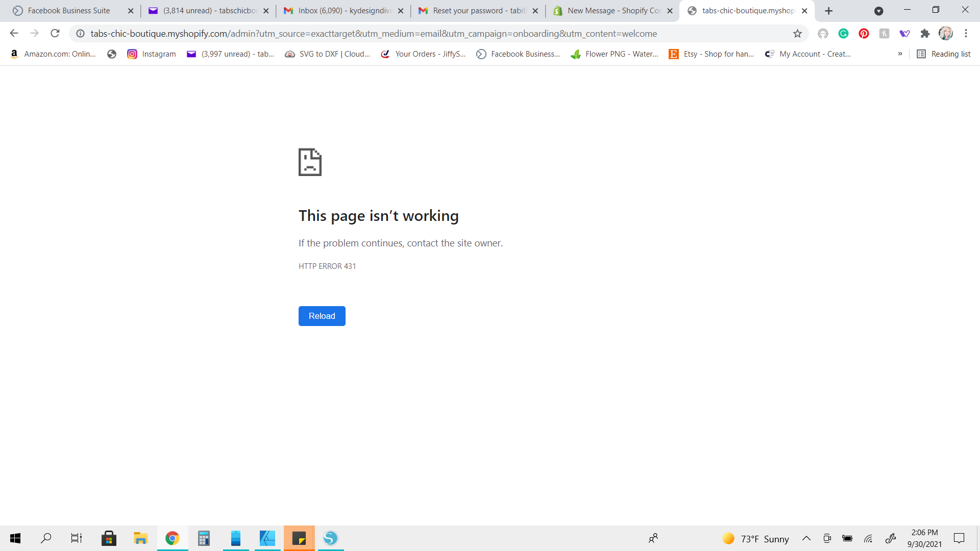Screen dimensions: 980x551
Task: Open the Extensions puzzle piece menu
Action: (925, 34)
